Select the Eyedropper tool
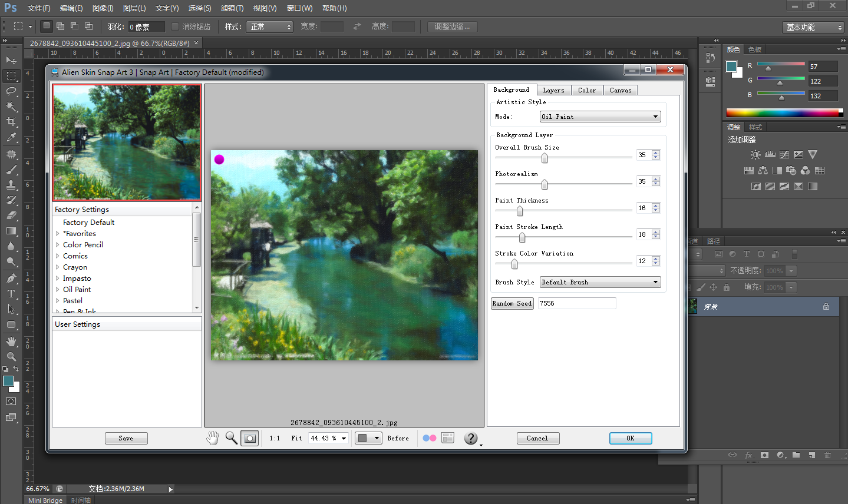The height and width of the screenshot is (504, 848). [x=11, y=138]
